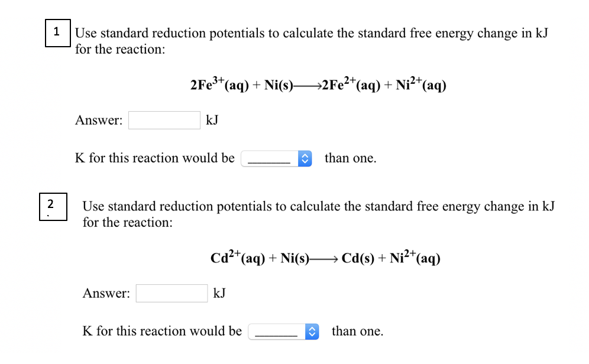Click inside the Answer field for question 1
This screenshot has height=364, width=589.
[x=164, y=120]
